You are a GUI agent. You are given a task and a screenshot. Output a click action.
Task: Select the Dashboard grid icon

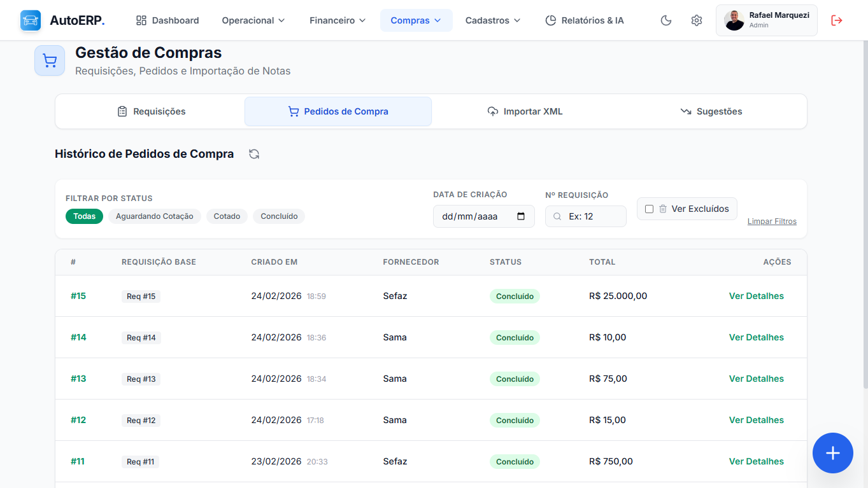tap(141, 20)
